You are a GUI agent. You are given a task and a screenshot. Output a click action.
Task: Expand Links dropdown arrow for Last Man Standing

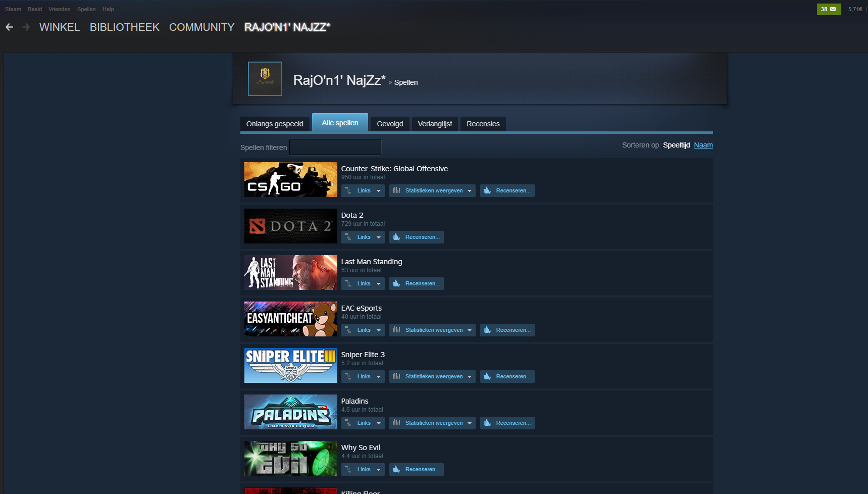coord(379,284)
